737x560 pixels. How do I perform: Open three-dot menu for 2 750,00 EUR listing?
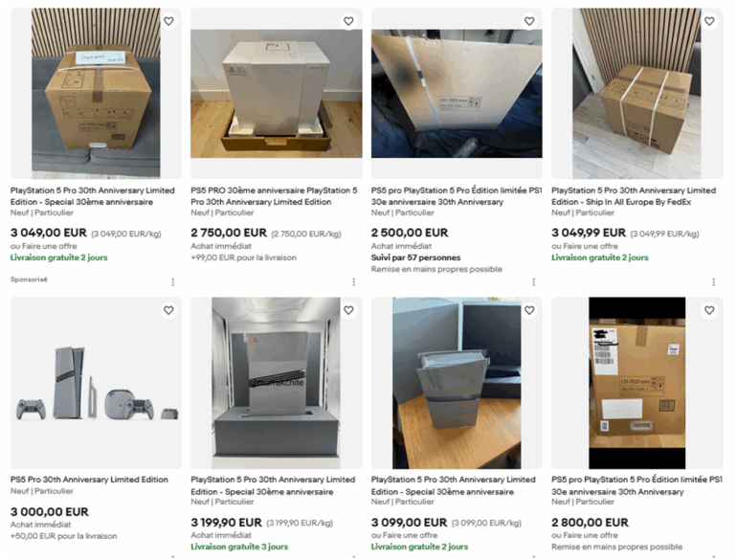[353, 281]
